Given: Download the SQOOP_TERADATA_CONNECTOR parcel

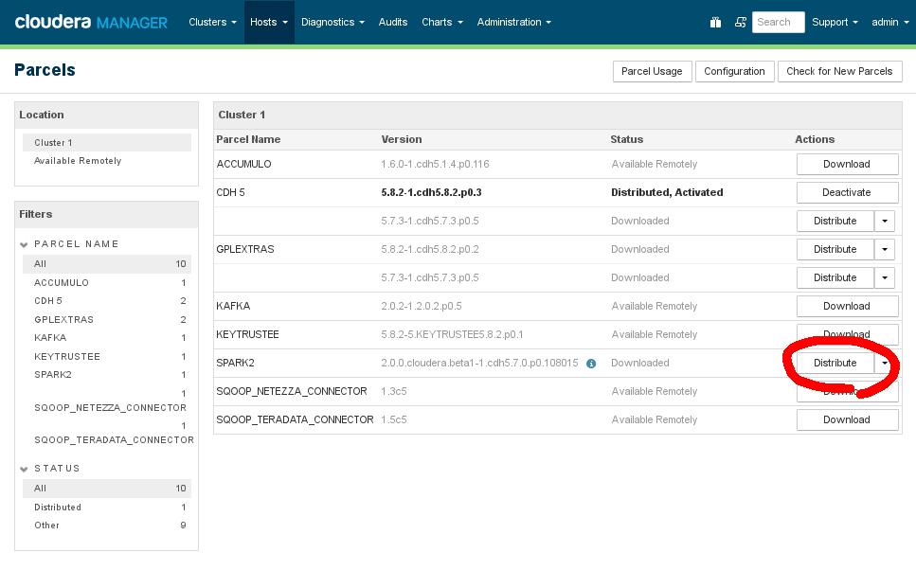Looking at the screenshot, I should pos(847,419).
